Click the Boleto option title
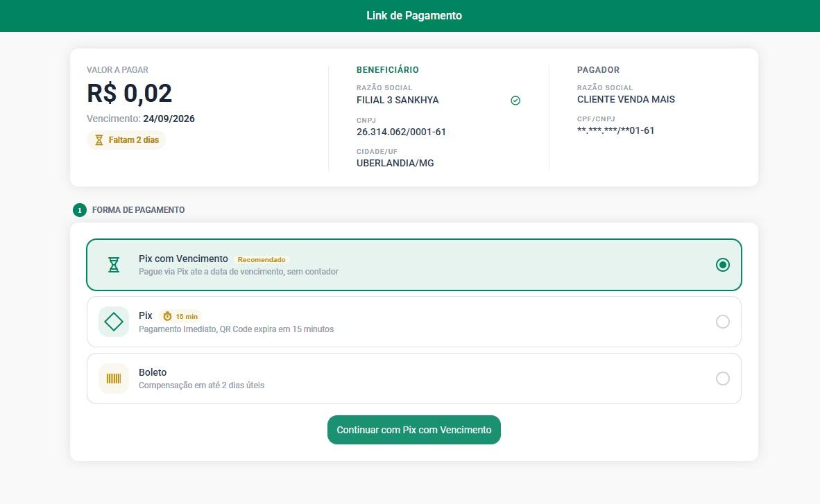This screenshot has width=820, height=504. (153, 372)
